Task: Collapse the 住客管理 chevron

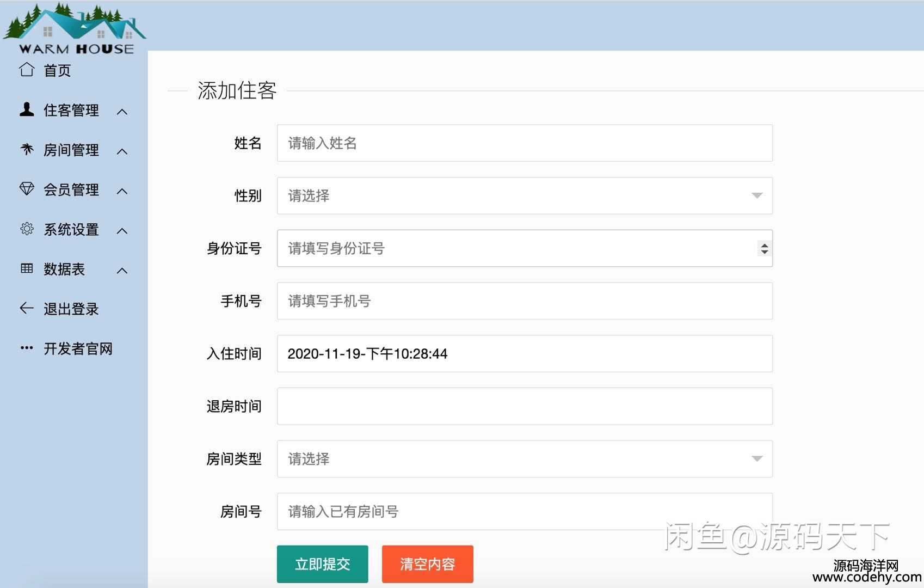Action: 122,112
